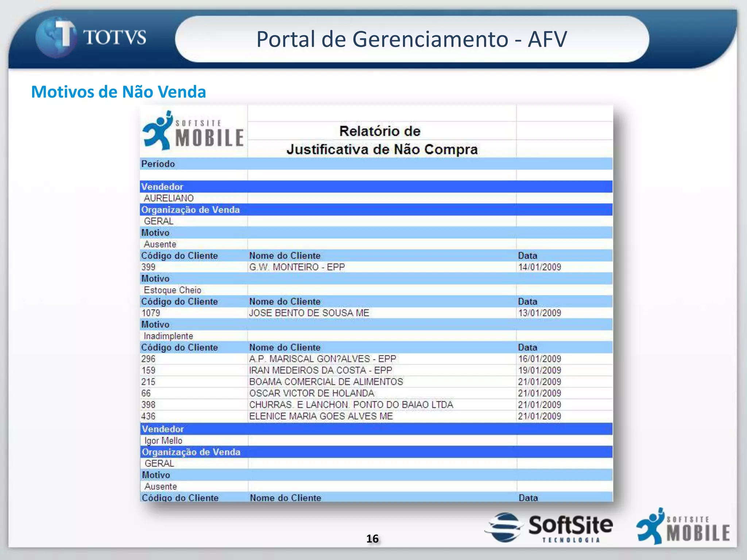Click the 'Relatório de' report title line
747x560 pixels.
(x=380, y=131)
